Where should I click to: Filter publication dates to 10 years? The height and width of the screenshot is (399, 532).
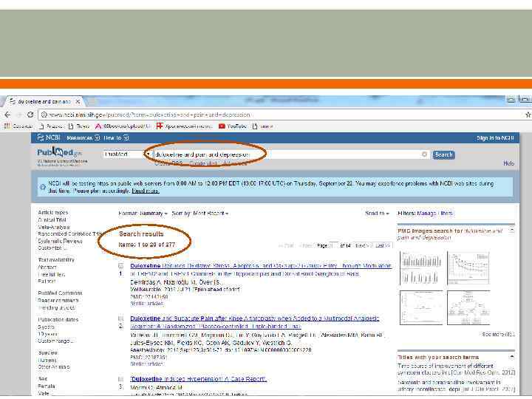47,334
